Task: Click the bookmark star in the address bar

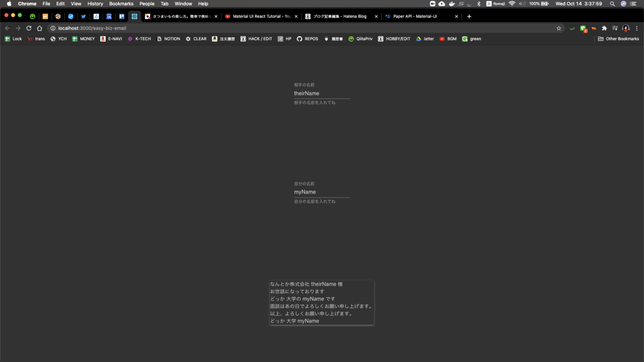Action: click(559, 28)
